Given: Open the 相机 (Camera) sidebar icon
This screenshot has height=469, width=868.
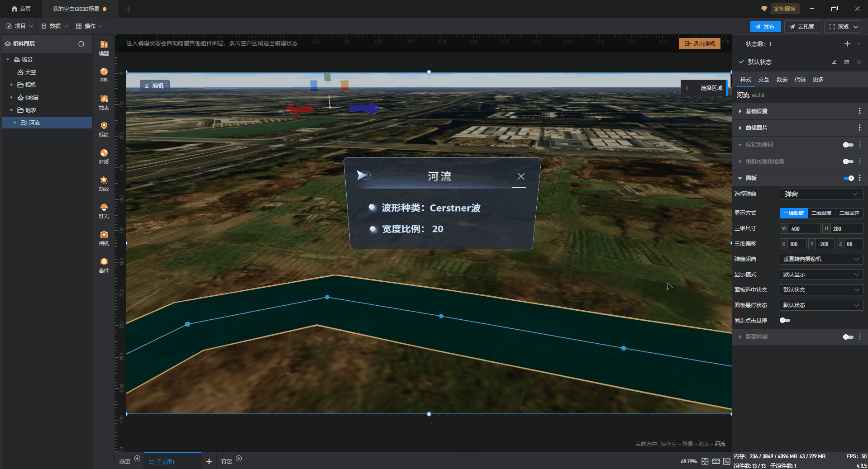Looking at the screenshot, I should pyautogui.click(x=104, y=237).
